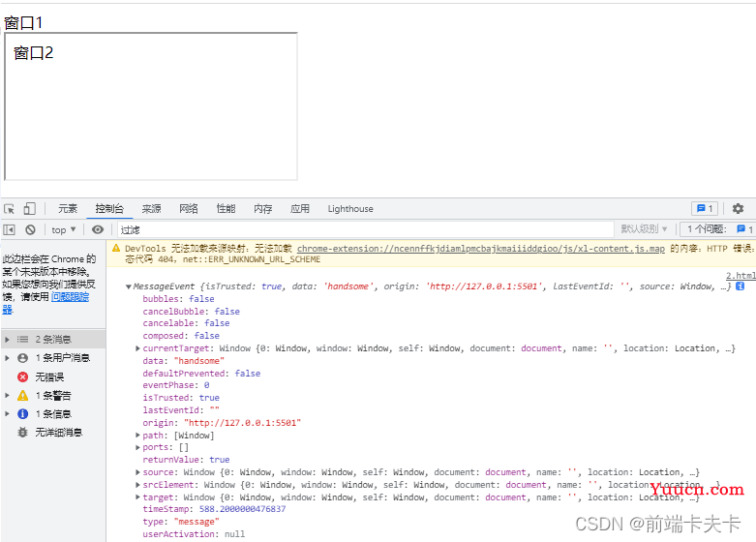Image resolution: width=756 pixels, height=542 pixels.
Task: Click the verbose bug icon in sidebar
Action: pos(22,432)
